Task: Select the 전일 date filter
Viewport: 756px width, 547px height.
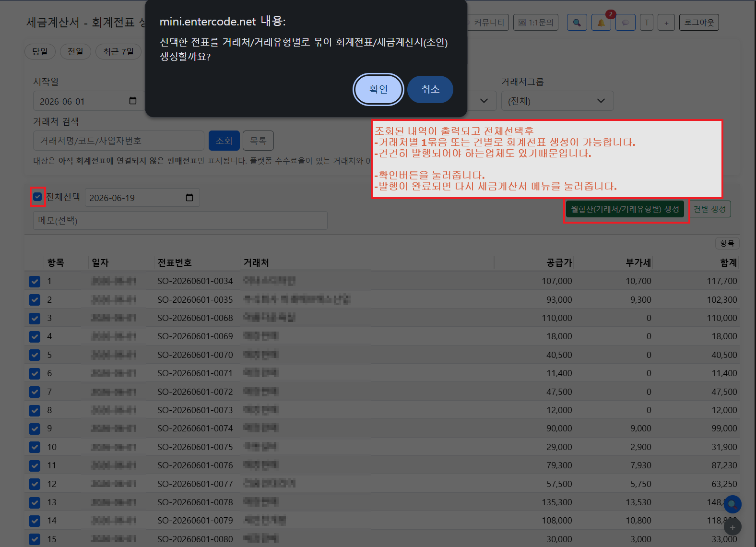Action: click(x=75, y=51)
